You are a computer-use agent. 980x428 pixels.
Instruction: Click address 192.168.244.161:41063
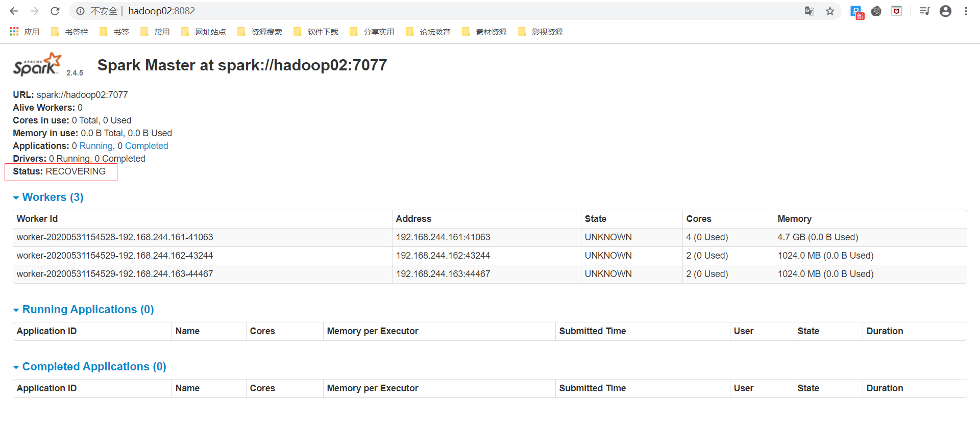[x=443, y=237]
